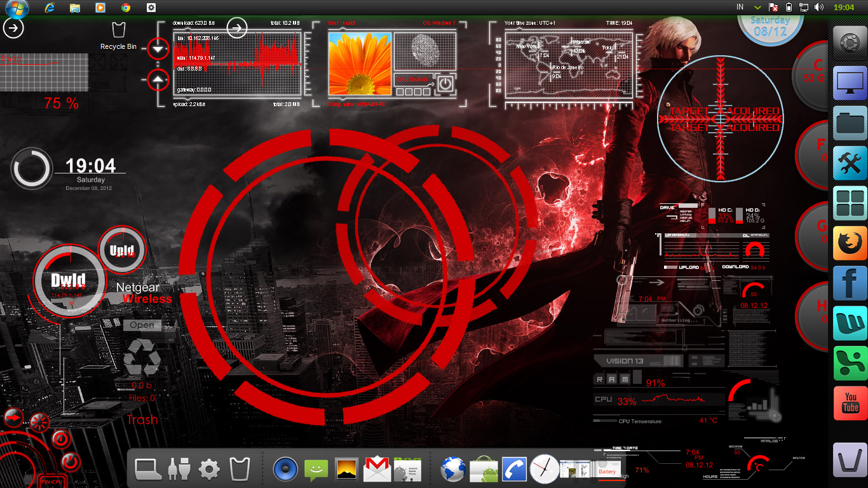The height and width of the screenshot is (488, 868).
Task: Click the laptop icon in the bottom dock
Action: (x=148, y=469)
